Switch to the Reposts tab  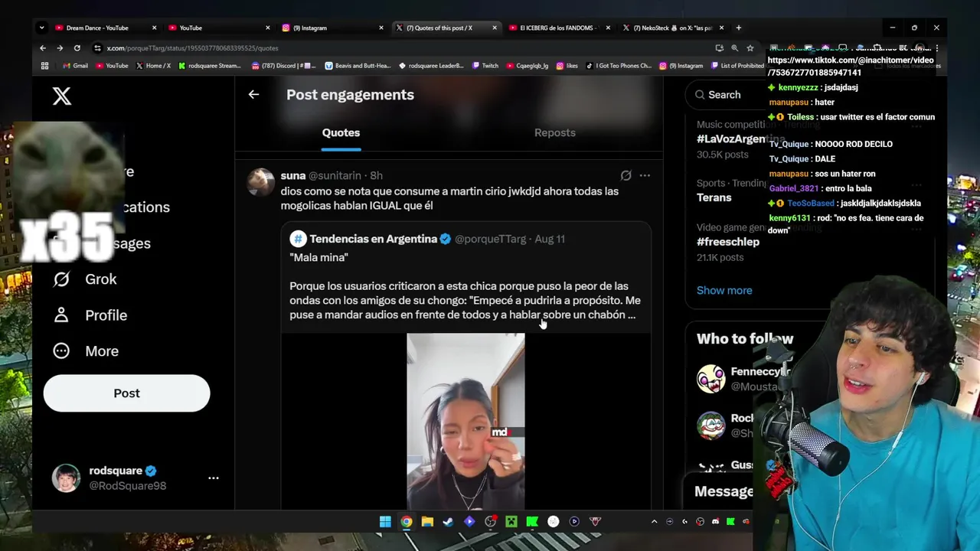click(555, 132)
